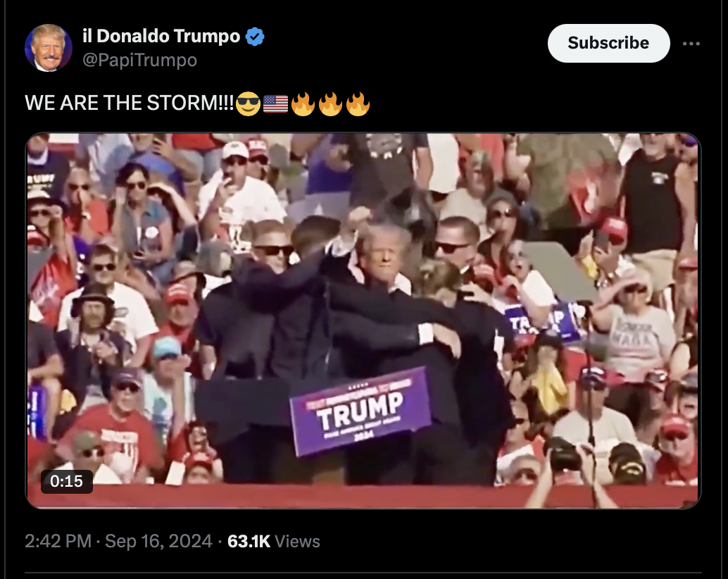Screen dimensions: 728x579
Task: Click the last fire emoji
Action: click(358, 104)
